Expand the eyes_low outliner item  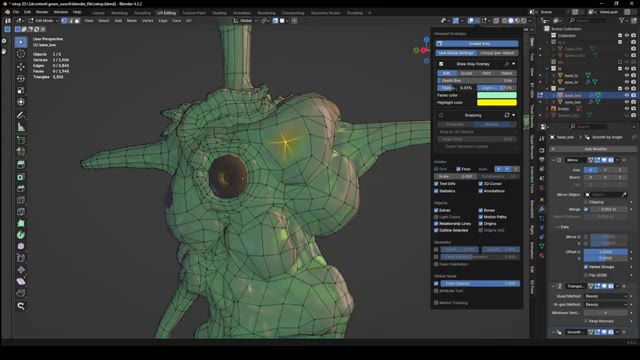pyautogui.click(x=553, y=102)
